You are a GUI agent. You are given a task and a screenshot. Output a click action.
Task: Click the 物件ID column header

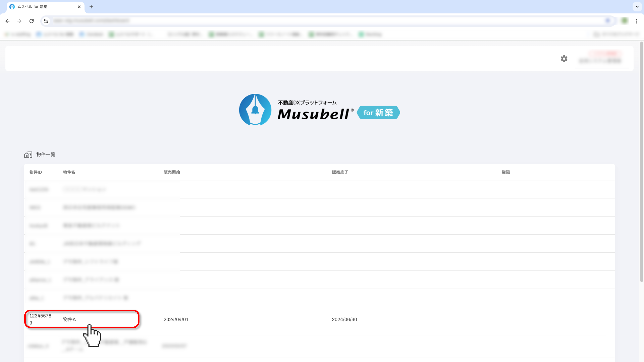coord(36,172)
